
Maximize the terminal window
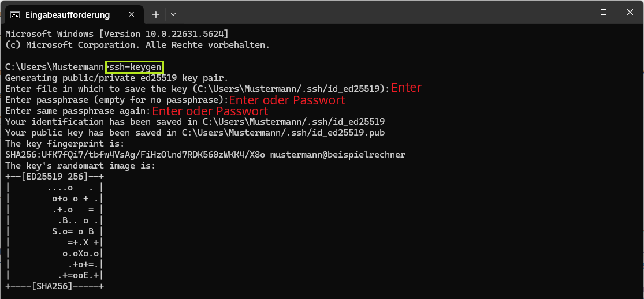click(603, 12)
